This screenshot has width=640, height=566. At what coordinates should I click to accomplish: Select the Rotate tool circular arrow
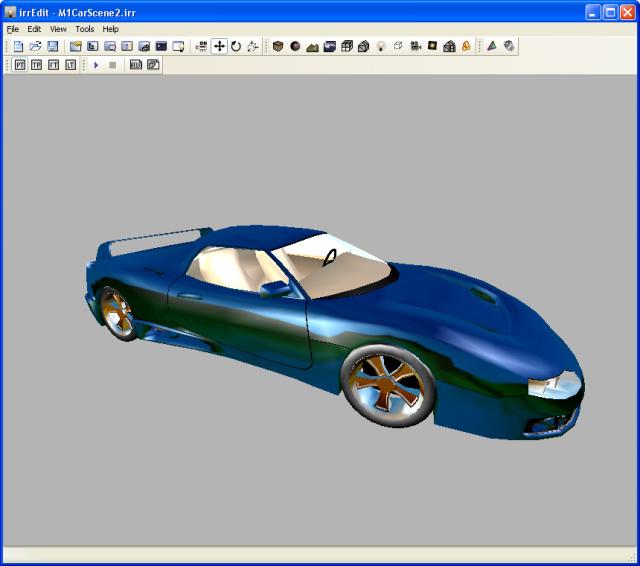(236, 47)
